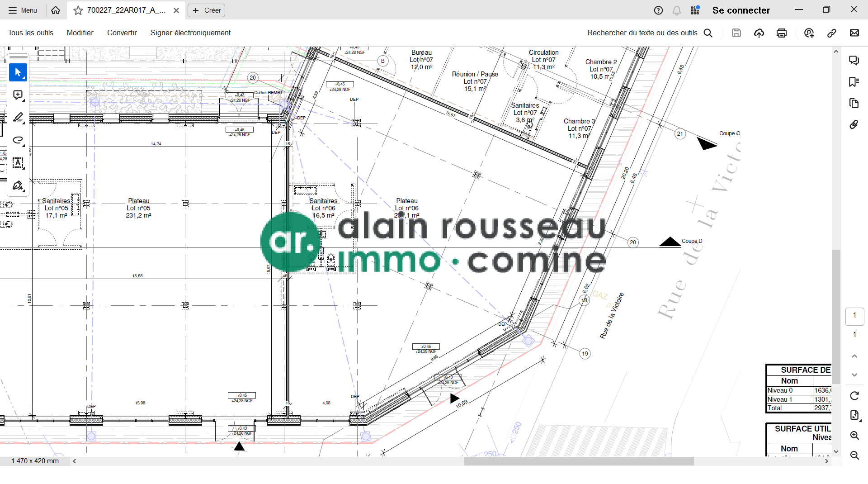Image resolution: width=868 pixels, height=484 pixels.
Task: Click the Niveau 1 table row
Action: (799, 399)
